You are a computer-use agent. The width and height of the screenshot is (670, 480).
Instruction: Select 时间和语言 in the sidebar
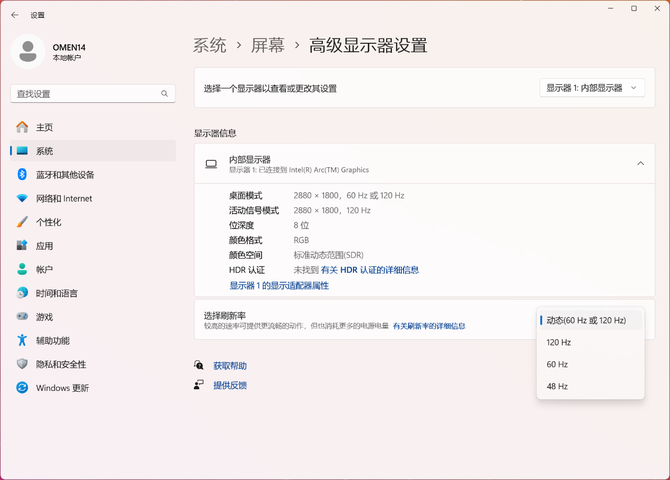click(x=93, y=293)
